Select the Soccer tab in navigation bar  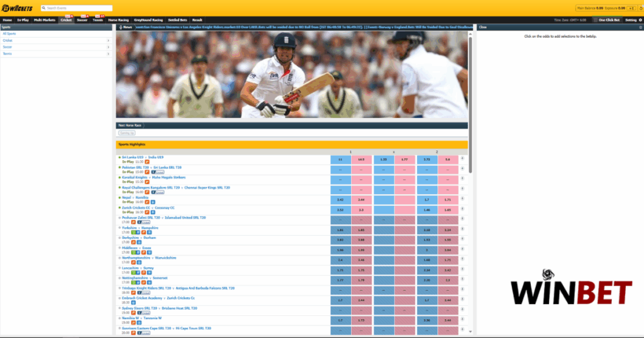click(82, 19)
